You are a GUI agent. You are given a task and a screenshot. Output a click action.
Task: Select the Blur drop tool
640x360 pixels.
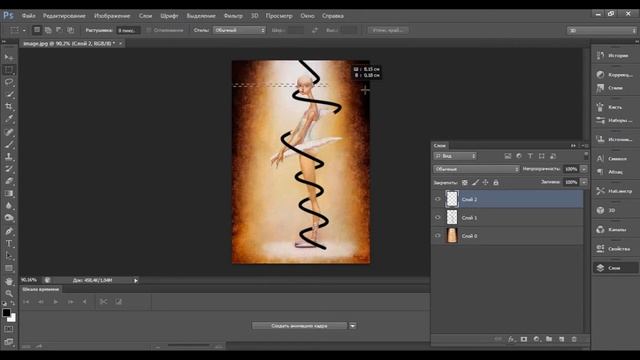9,206
